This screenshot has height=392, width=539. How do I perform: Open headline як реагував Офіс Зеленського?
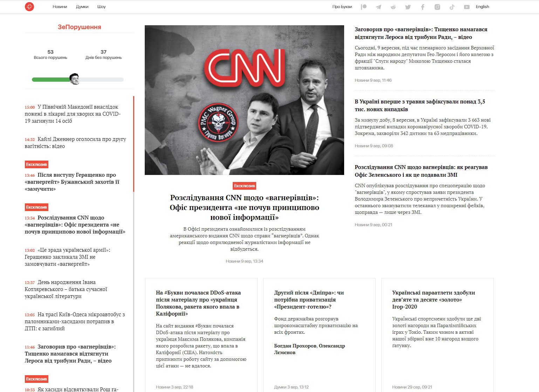tap(421, 171)
